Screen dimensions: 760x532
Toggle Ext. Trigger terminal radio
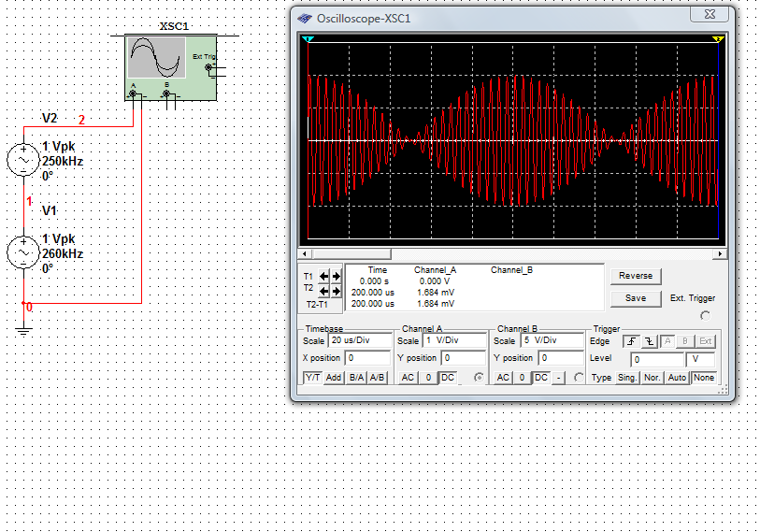pyautogui.click(x=705, y=316)
